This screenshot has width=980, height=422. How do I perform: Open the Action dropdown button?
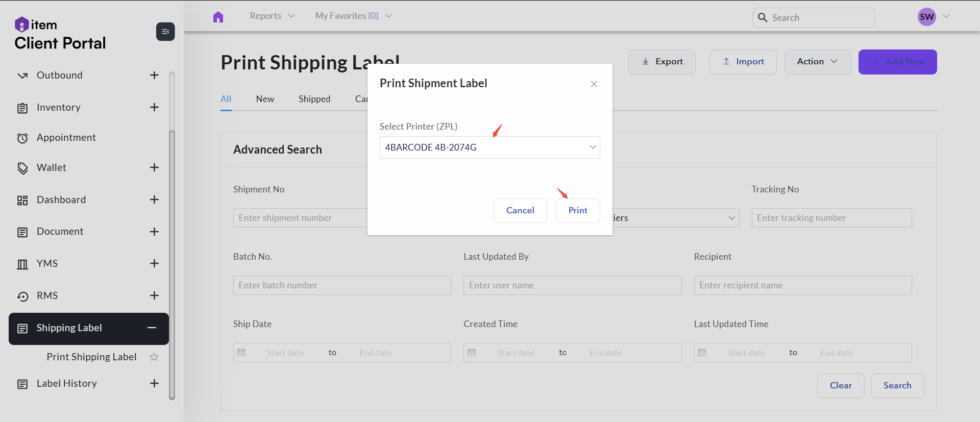tap(817, 62)
